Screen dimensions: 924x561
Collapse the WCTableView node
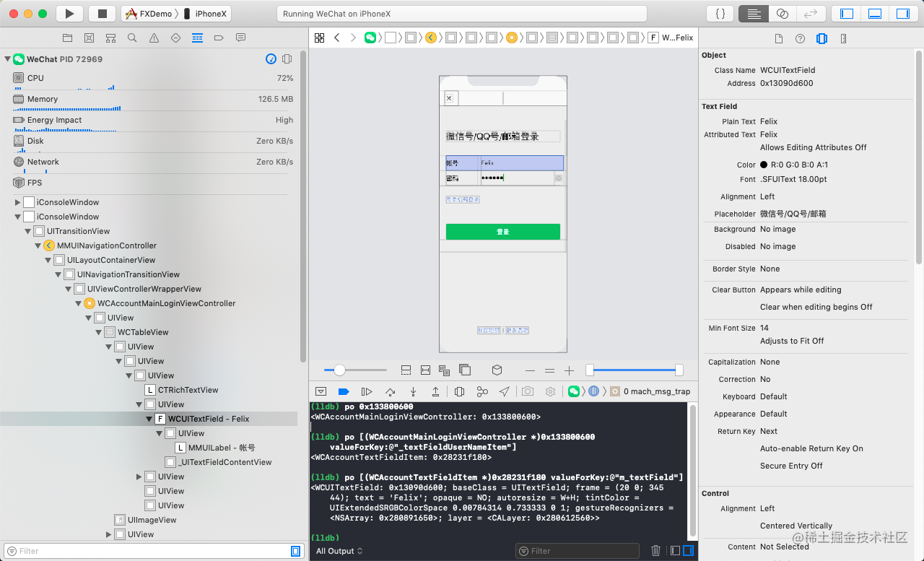click(98, 332)
